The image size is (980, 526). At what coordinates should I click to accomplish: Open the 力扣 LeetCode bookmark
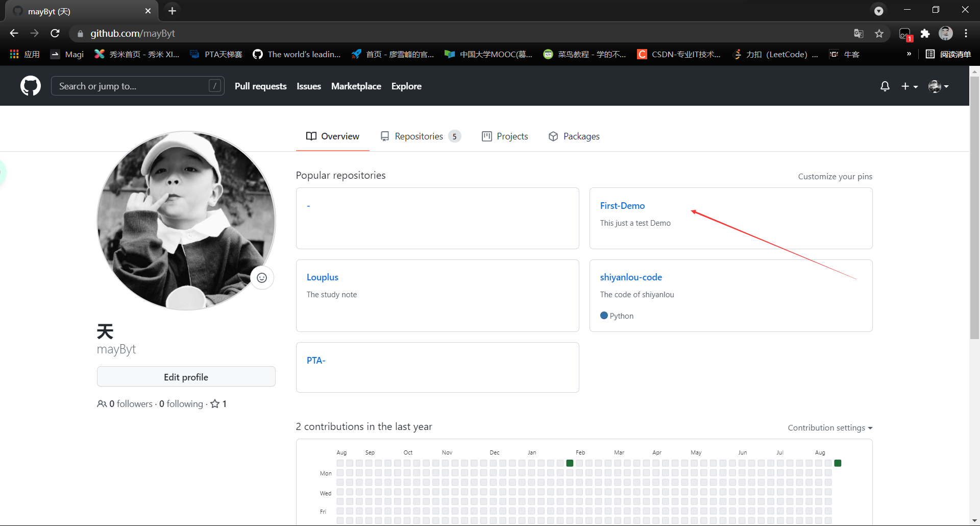coord(775,54)
